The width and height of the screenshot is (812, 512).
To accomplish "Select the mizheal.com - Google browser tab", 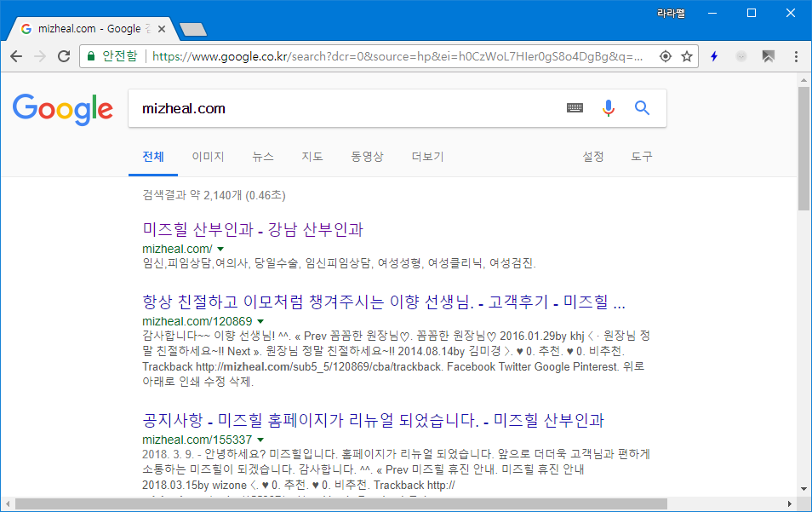I will point(88,29).
